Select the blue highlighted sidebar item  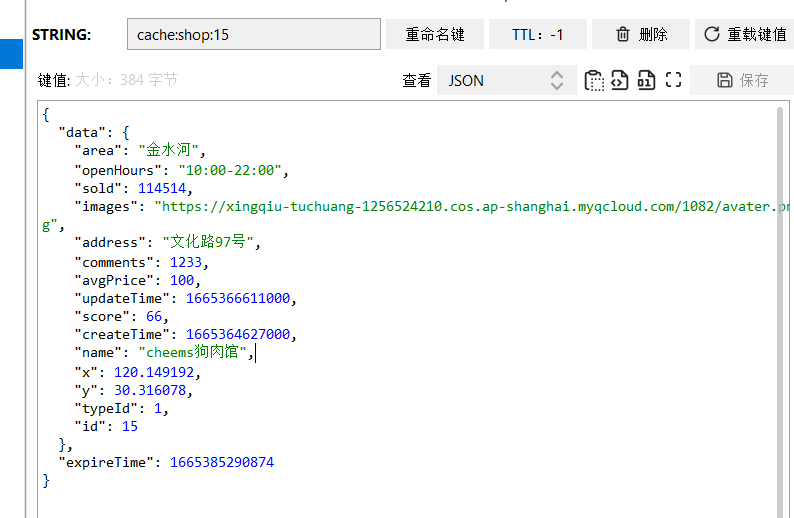click(11, 53)
